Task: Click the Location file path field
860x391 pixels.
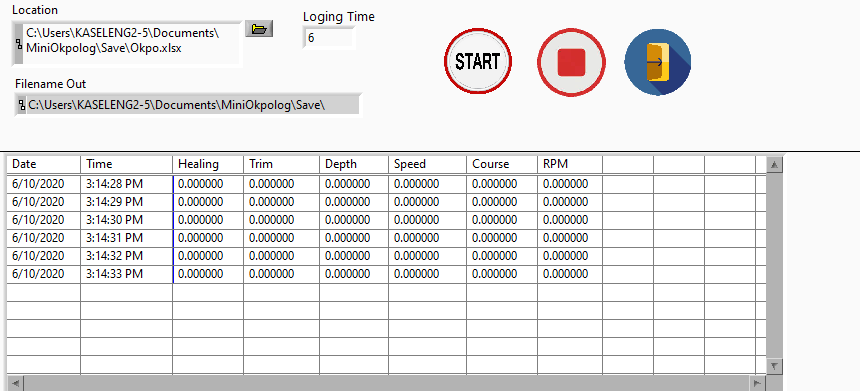Action: [127, 43]
